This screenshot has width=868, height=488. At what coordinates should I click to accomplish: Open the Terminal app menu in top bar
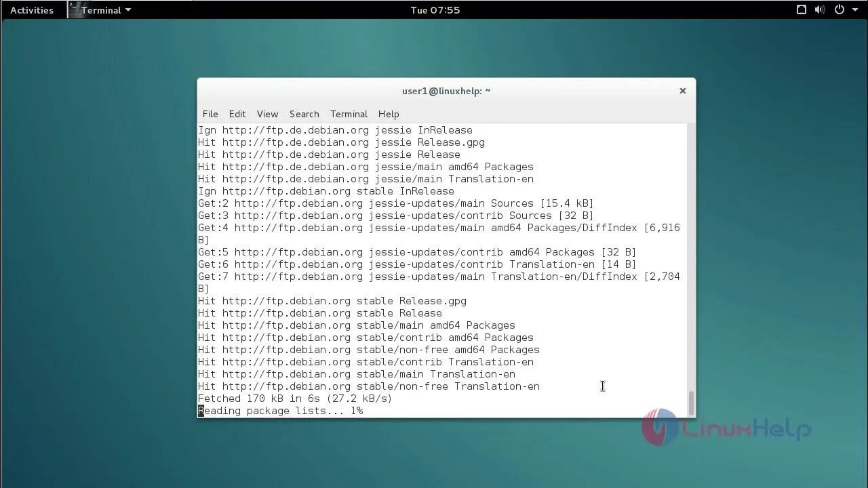[x=106, y=10]
